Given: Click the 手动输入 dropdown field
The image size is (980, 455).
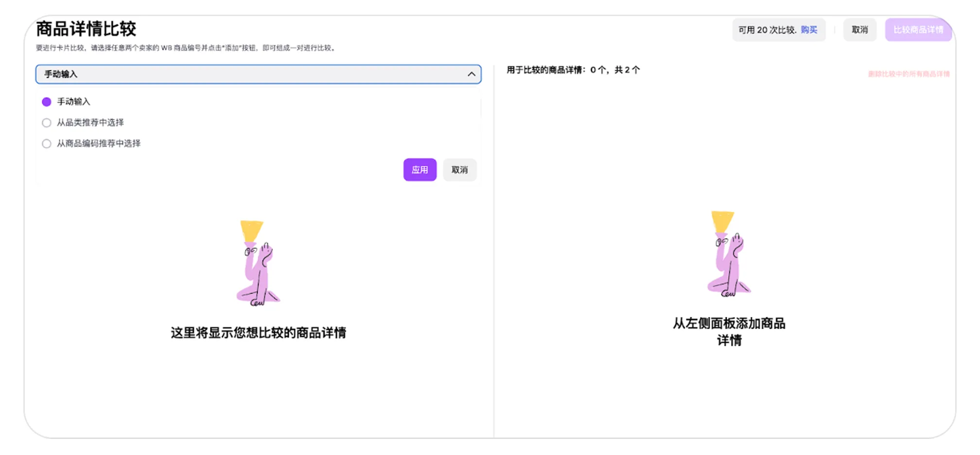Looking at the screenshot, I should click(243, 74).
